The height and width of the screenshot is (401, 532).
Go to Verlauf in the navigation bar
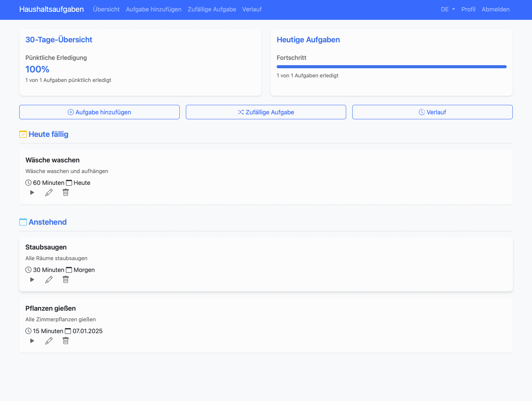(252, 9)
